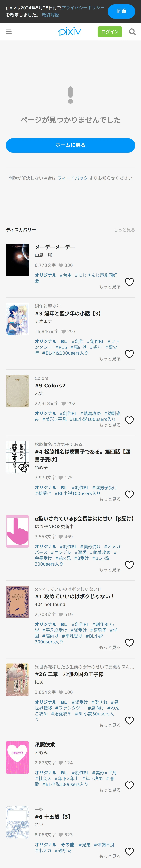The width and height of the screenshot is (141, 868).
Task: Open もっと見る beside ディスカバリー heading
Action: tap(124, 230)
